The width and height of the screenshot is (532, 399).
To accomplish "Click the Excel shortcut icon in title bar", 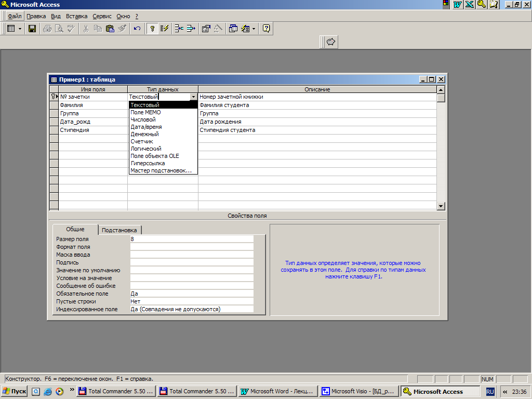I will pos(470,4).
